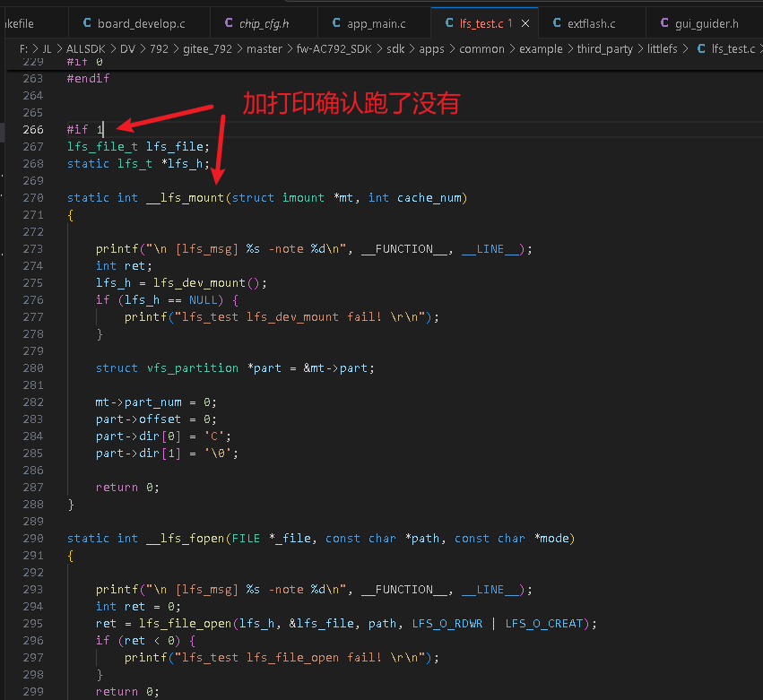
Task: Open apps breadcrumb segment
Action: coord(431,49)
